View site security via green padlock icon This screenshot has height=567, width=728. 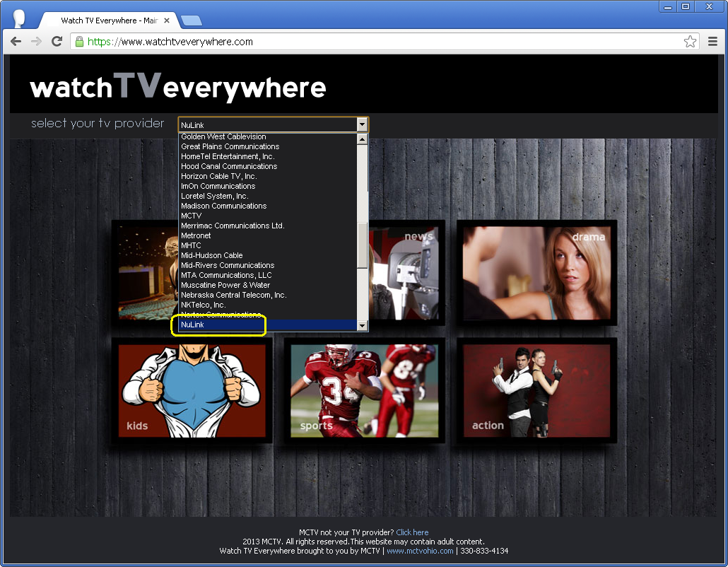(79, 42)
